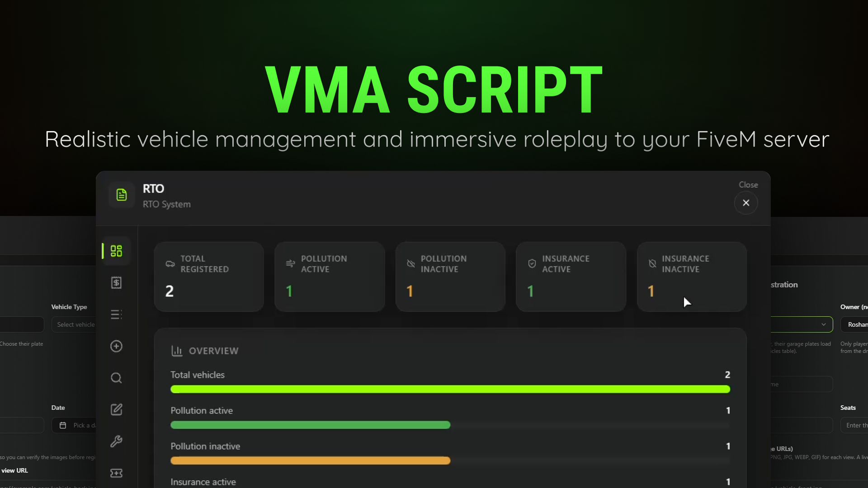The image size is (868, 488).
Task: Click the 'OVERVIEW' heading text
Action: click(213, 351)
